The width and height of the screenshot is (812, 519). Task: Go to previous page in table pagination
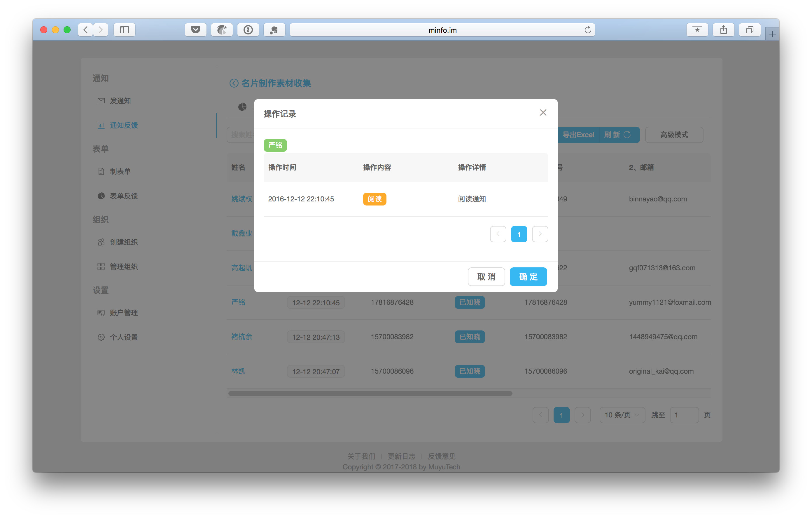click(x=540, y=415)
